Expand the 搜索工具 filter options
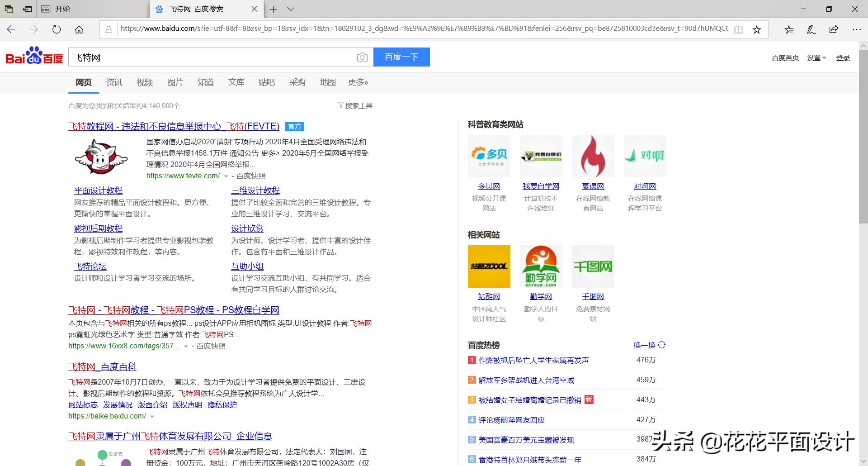 [x=355, y=105]
